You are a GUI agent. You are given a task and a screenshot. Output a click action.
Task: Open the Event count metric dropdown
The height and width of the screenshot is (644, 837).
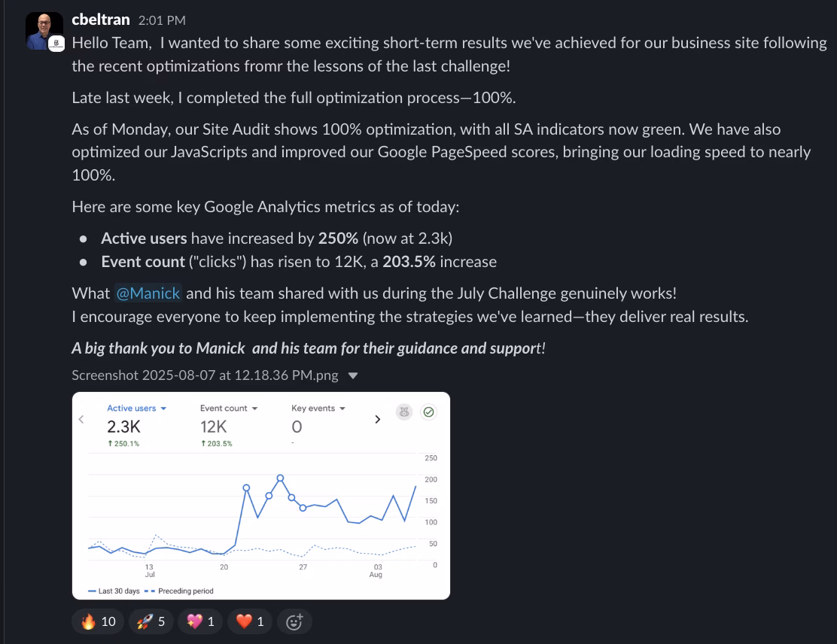[229, 409]
